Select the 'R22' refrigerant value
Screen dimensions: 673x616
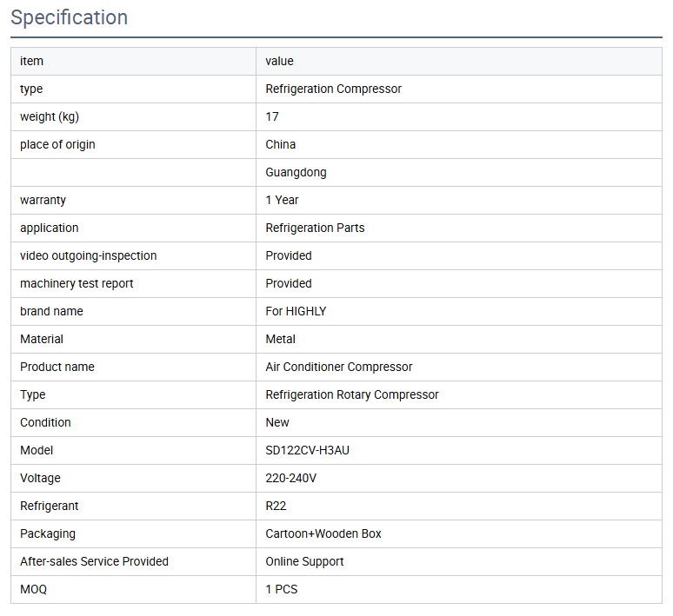pos(276,506)
